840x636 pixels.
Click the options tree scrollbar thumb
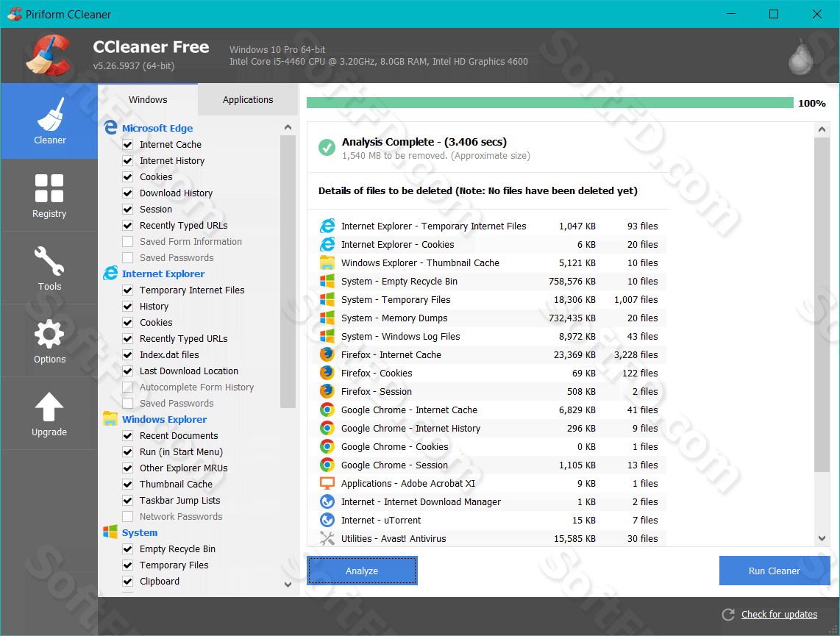288,272
